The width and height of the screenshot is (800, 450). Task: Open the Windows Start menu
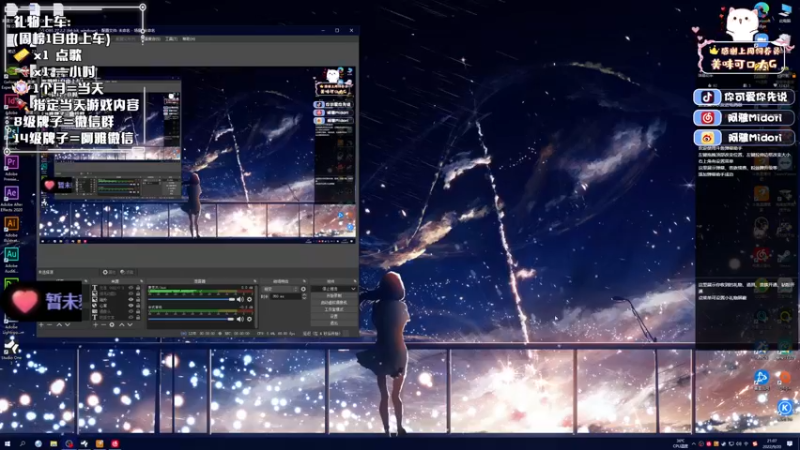pyautogui.click(x=7, y=443)
